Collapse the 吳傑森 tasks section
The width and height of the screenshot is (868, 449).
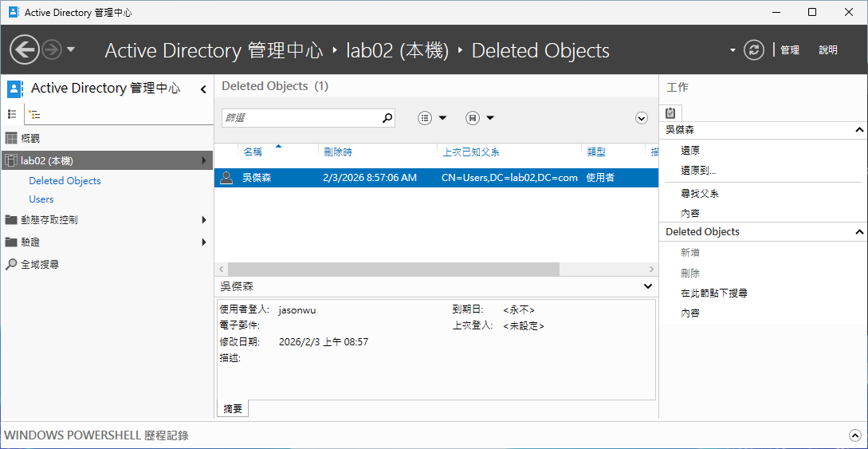tap(858, 130)
